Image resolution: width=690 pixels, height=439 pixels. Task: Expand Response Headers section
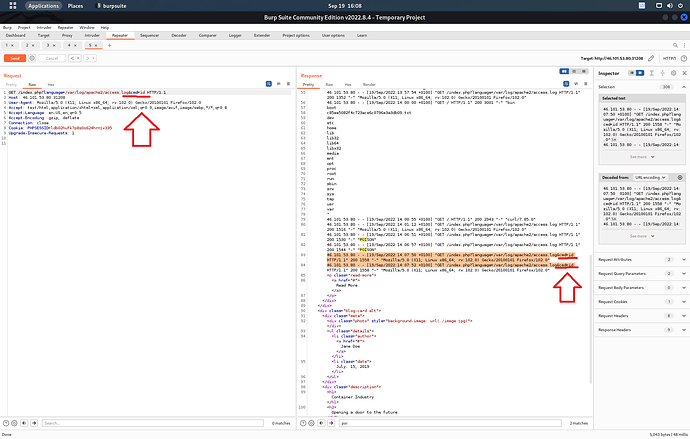pos(684,330)
